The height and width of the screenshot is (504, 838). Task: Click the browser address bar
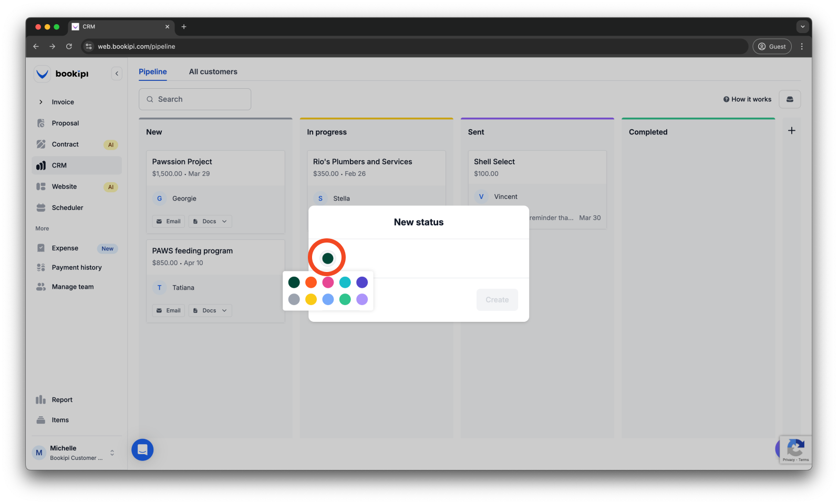pos(415,46)
